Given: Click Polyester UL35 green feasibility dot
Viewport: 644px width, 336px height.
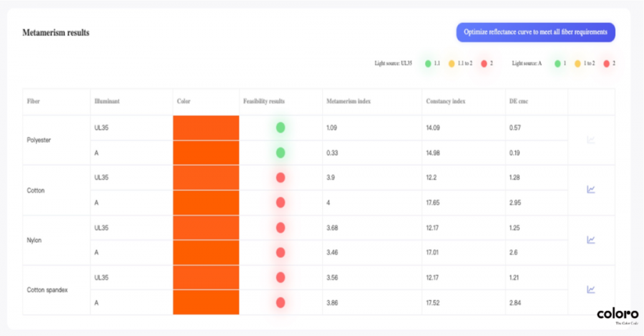Looking at the screenshot, I should click(x=280, y=128).
